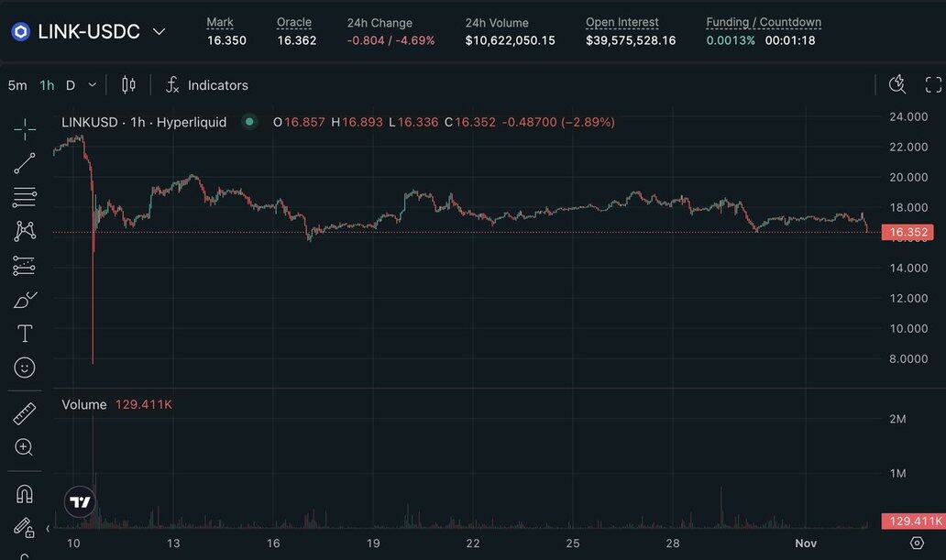The width and height of the screenshot is (946, 560).
Task: Select the text annotation tool
Action: click(25, 334)
